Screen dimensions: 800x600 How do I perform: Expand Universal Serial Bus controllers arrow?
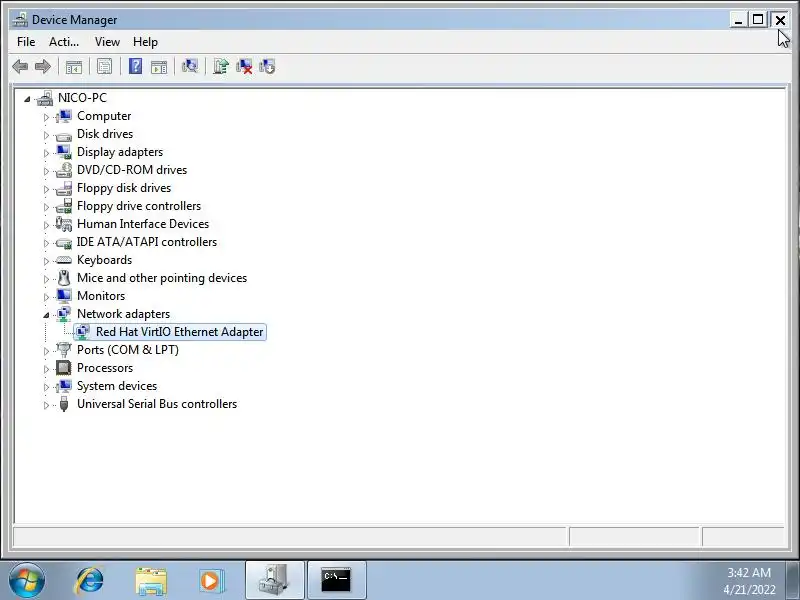click(46, 405)
